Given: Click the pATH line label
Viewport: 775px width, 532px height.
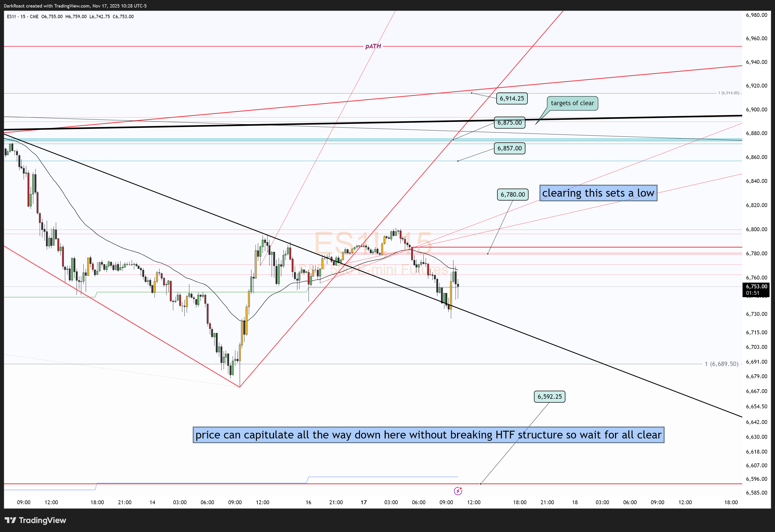Looking at the screenshot, I should coord(373,46).
